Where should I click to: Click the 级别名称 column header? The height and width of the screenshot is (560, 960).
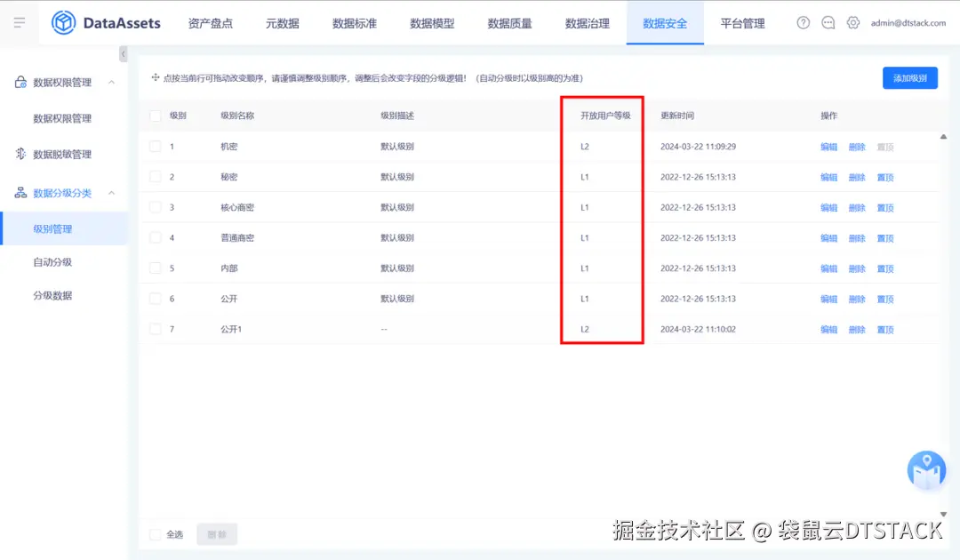pos(237,116)
